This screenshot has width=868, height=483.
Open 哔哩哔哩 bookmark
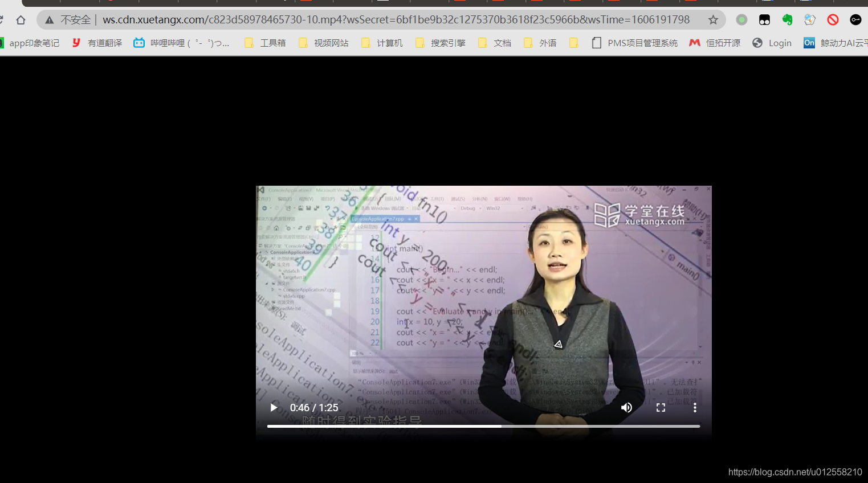point(181,43)
